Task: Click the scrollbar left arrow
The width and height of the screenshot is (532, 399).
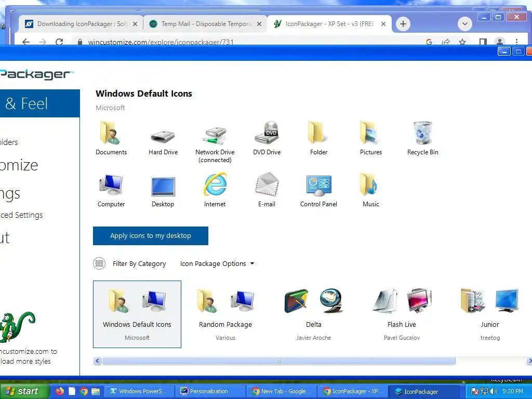Action: click(x=97, y=361)
